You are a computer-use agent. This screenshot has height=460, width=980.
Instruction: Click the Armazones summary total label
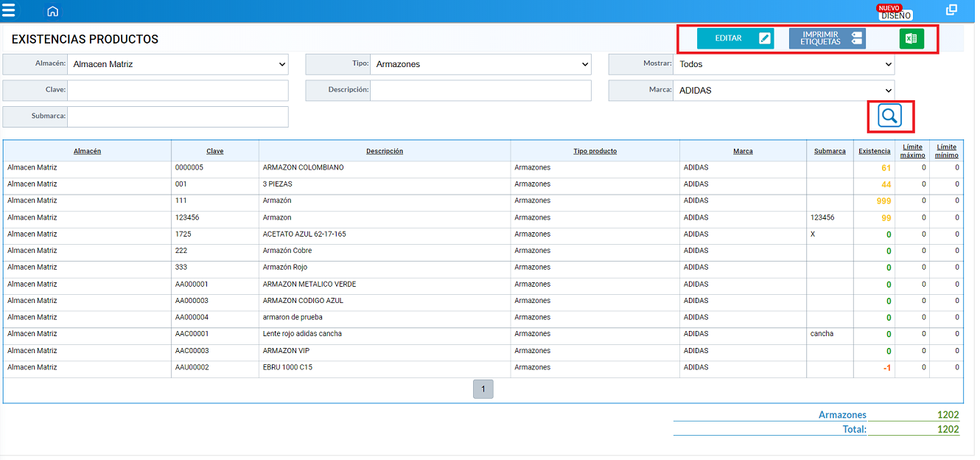pos(842,415)
